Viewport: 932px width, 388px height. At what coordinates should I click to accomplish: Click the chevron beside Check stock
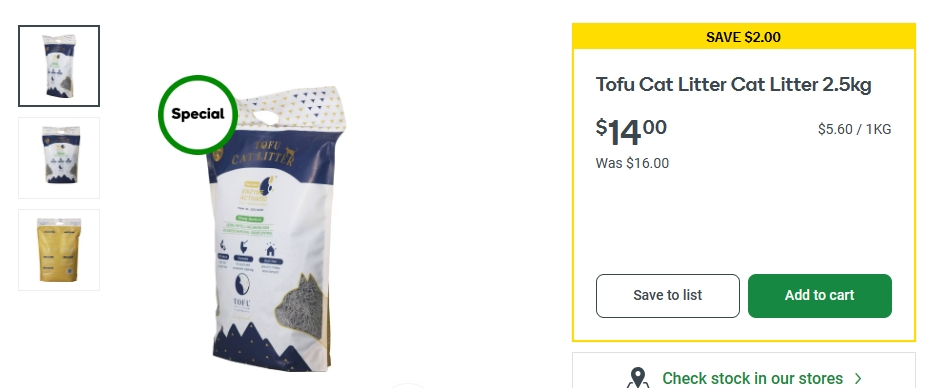(858, 378)
